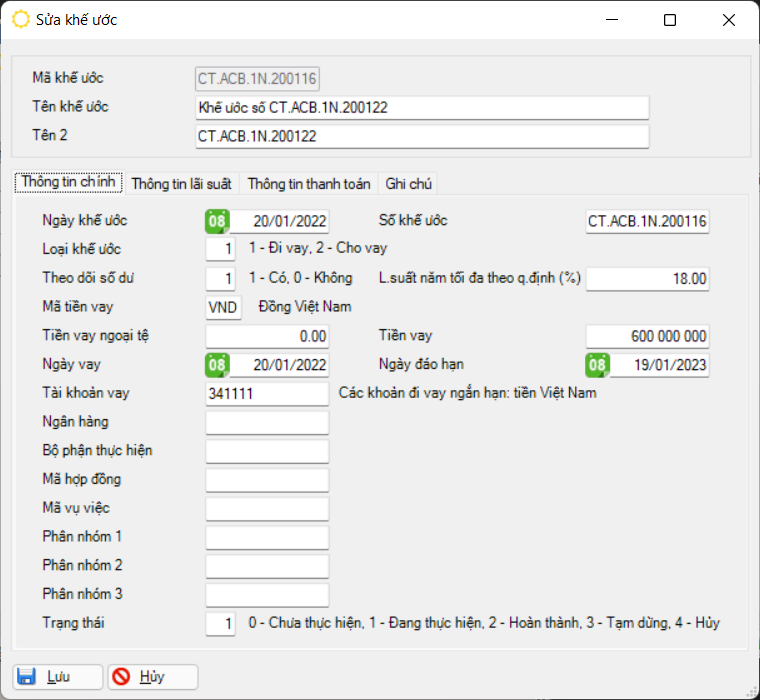Viewport: 760px width, 700px height.
Task: Open calendar icon beside Ngày khế ước
Action: [x=217, y=221]
